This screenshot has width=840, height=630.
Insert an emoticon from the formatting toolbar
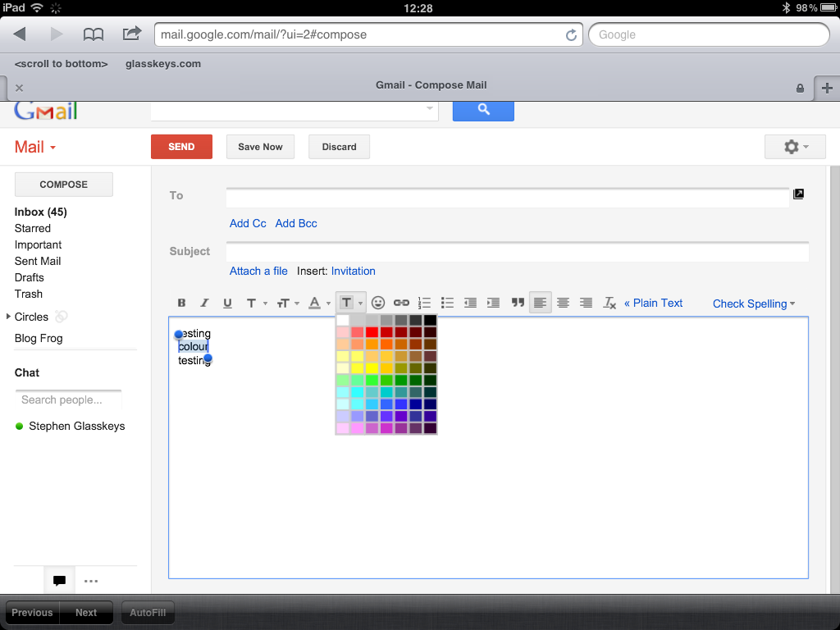tap(378, 303)
